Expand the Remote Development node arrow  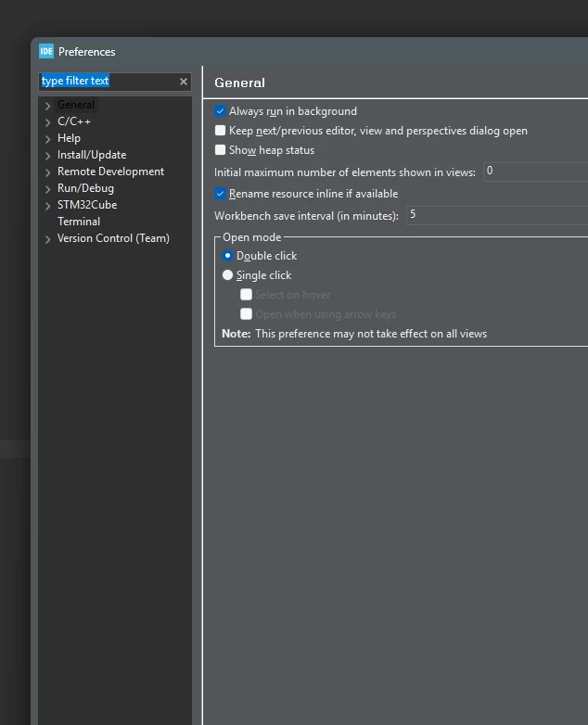coord(47,172)
